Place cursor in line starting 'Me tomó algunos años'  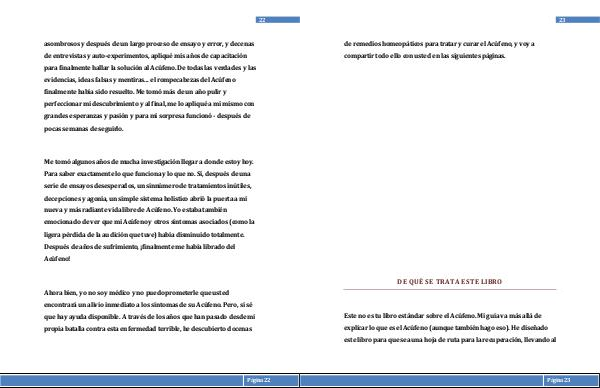(x=148, y=162)
